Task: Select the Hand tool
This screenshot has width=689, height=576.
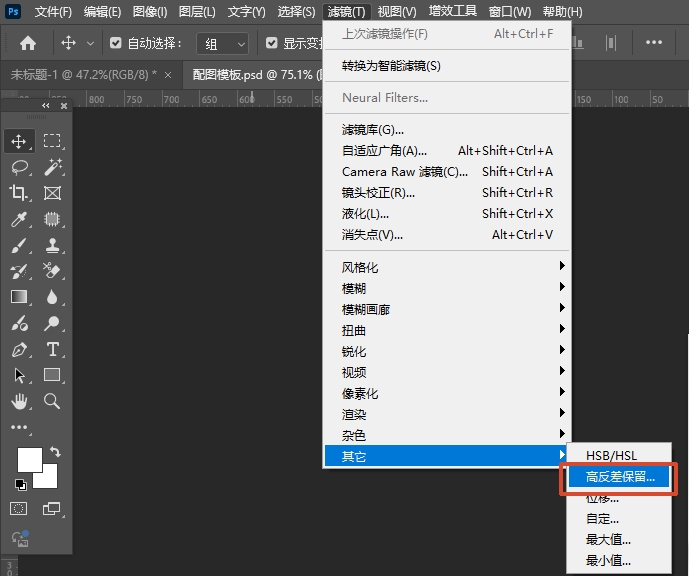Action: tap(19, 401)
